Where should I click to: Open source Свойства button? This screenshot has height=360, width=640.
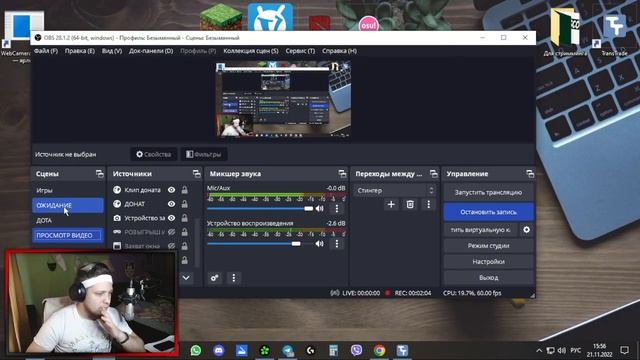[153, 154]
